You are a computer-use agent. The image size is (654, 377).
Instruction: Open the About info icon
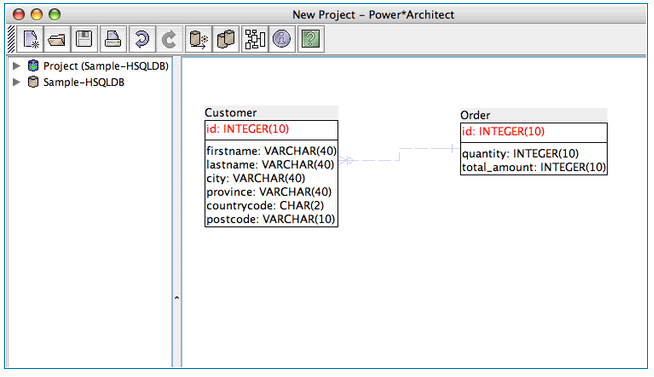click(x=282, y=39)
